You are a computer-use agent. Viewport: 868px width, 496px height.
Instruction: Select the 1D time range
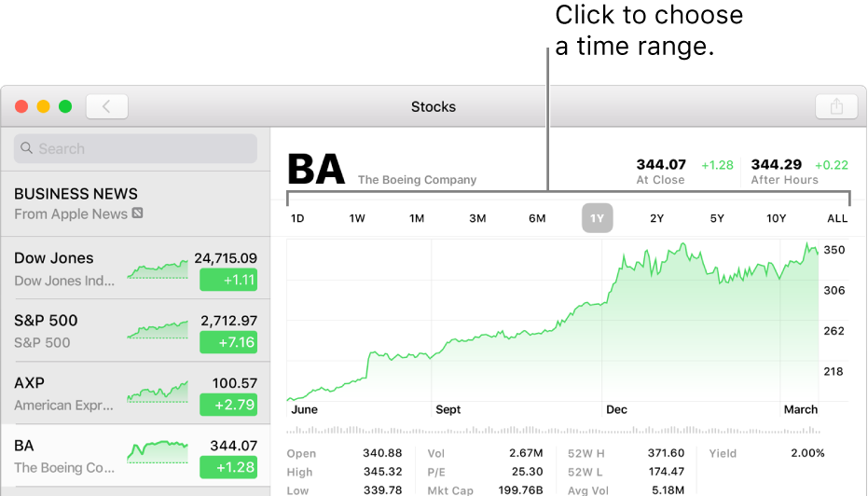(297, 218)
